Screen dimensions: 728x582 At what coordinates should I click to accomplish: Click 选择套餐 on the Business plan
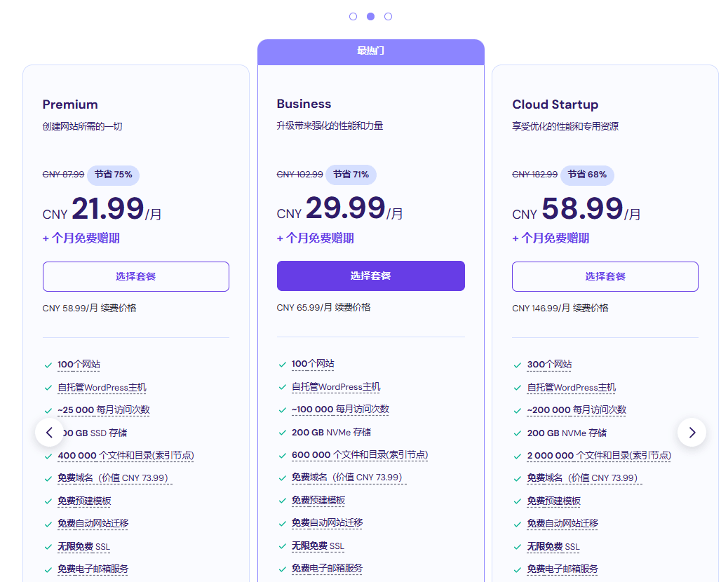(x=370, y=276)
